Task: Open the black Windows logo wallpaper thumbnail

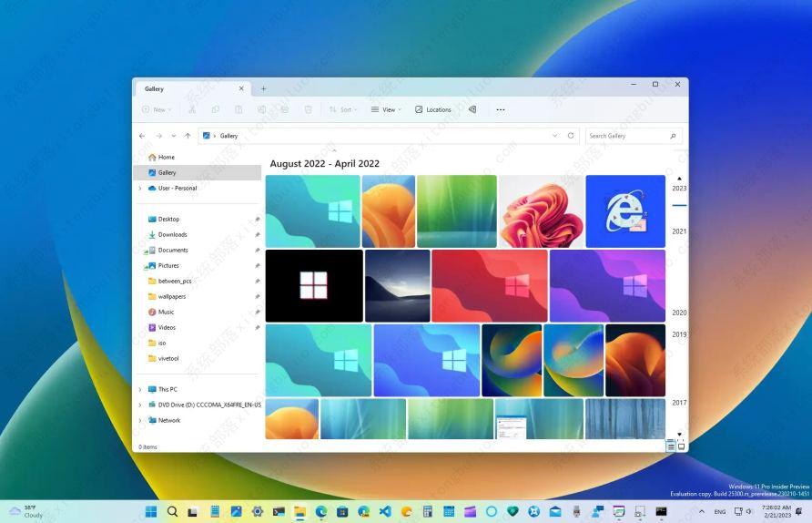Action: pyautogui.click(x=314, y=285)
